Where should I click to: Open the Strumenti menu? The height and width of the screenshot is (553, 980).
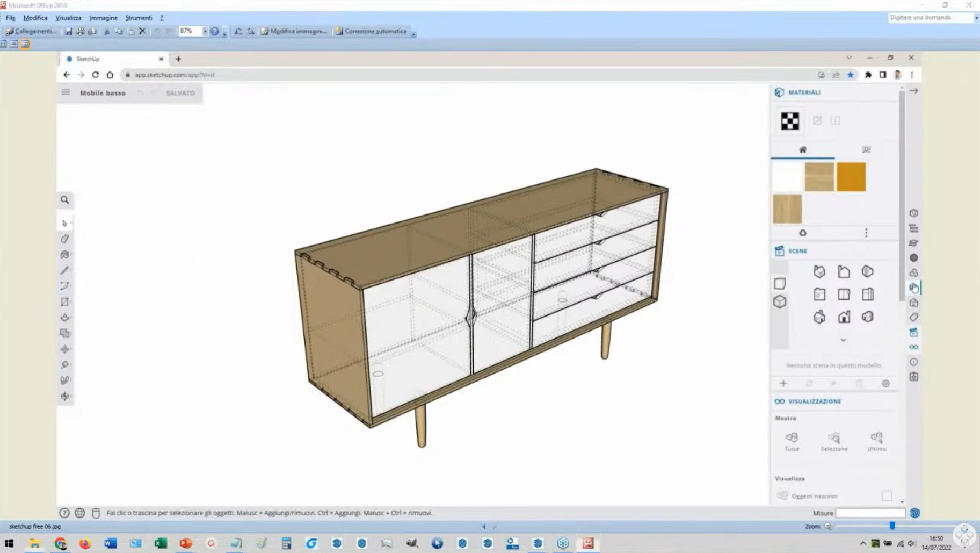(x=139, y=18)
